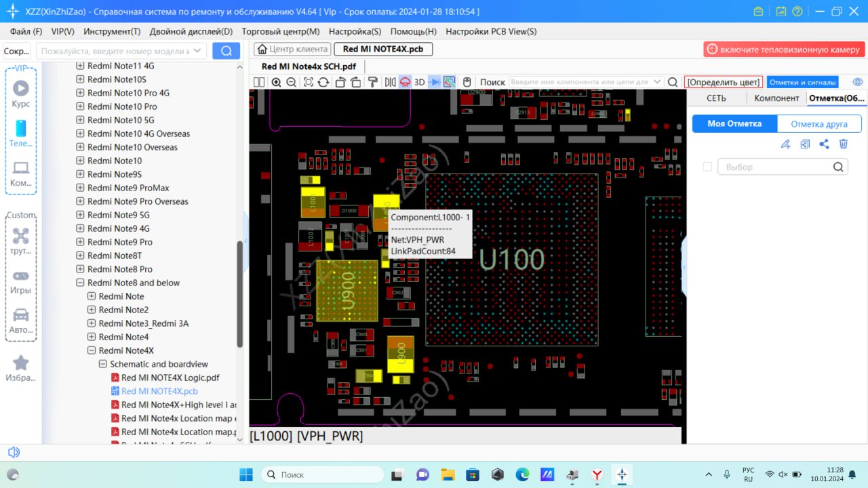Screen dimensions: 868x488
Task: Click the speaker icon in status bar
Action: [14, 452]
